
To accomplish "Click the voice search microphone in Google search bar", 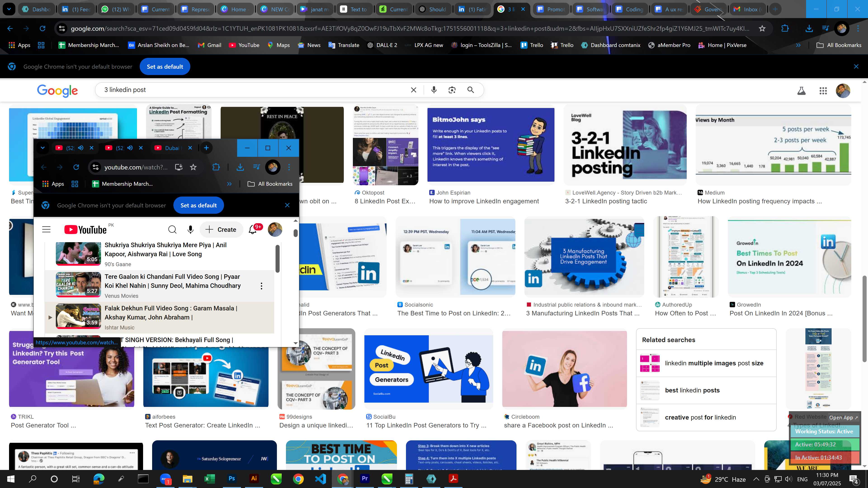I will 434,90.
